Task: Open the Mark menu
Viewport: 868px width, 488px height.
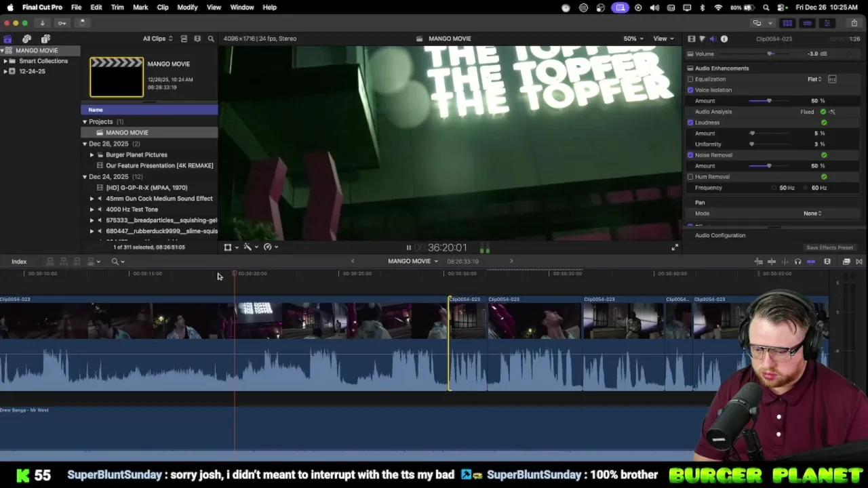Action: pos(140,7)
